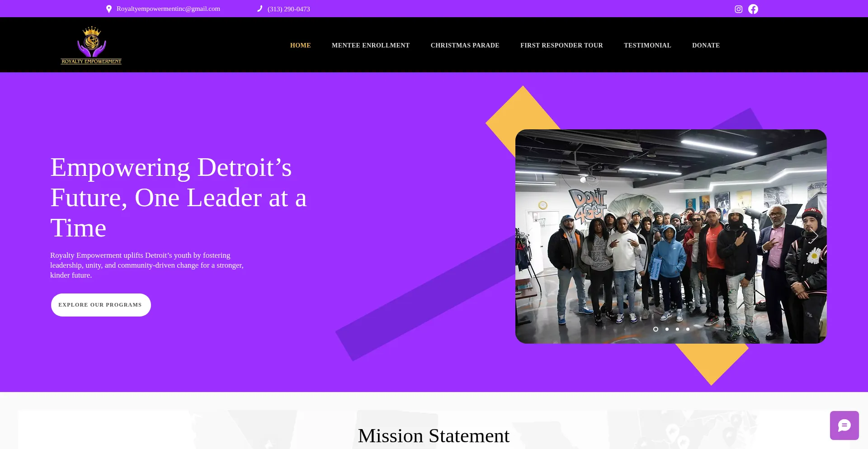Go to the Home menu item
This screenshot has height=449, width=868.
(301, 45)
